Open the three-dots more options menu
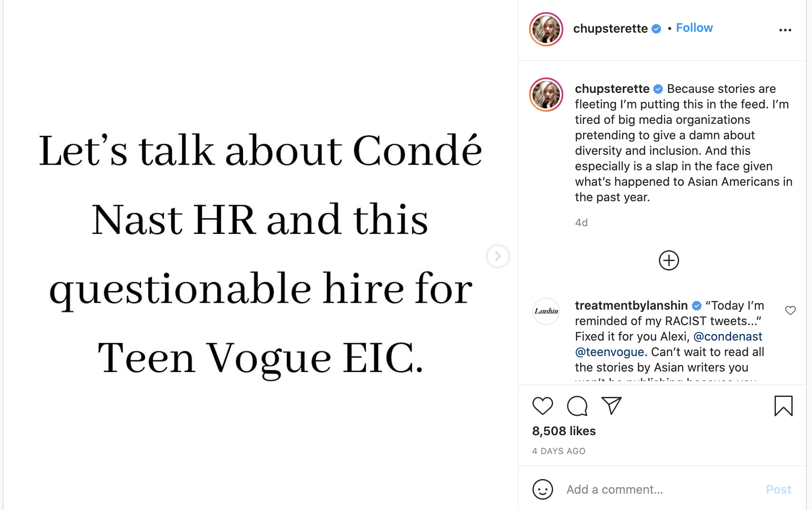Image resolution: width=812 pixels, height=510 pixels. (x=785, y=30)
